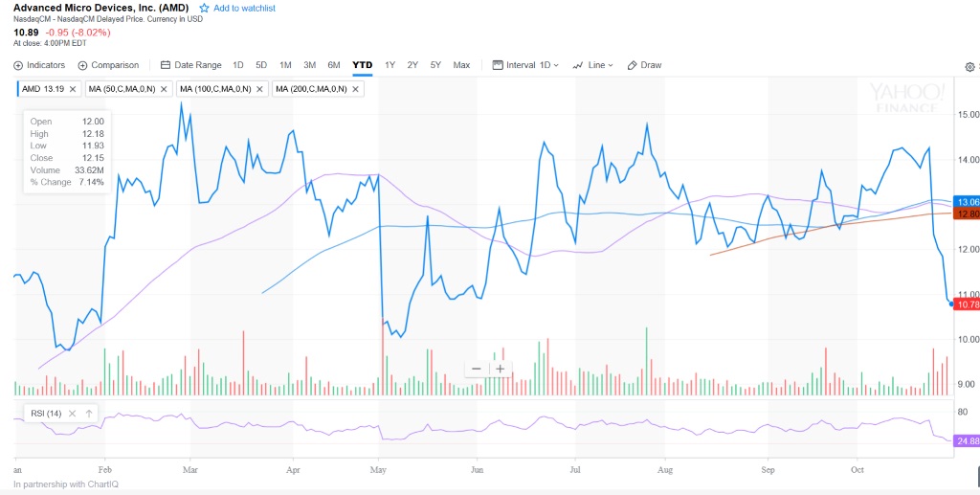The image size is (980, 495).
Task: Open the Add to watchlist link
Action: click(244, 8)
